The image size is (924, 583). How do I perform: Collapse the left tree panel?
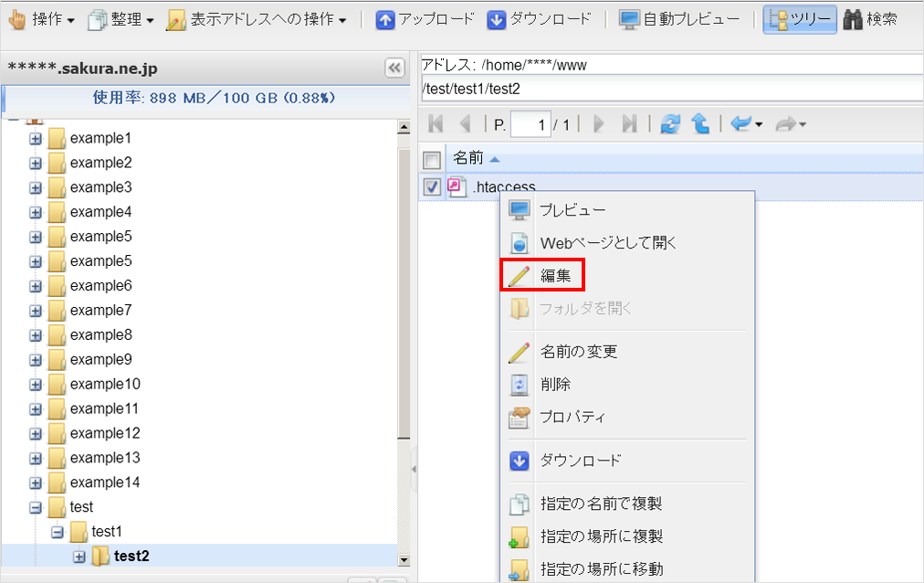click(394, 68)
